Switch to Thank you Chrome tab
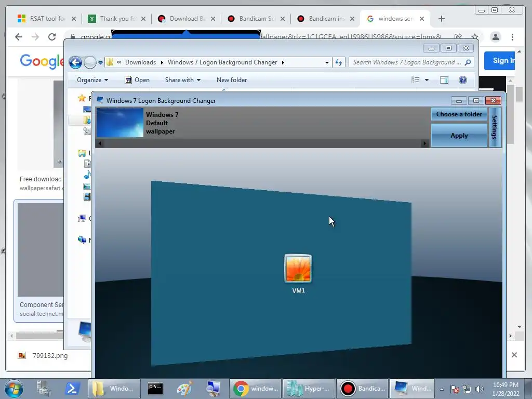The width and height of the screenshot is (532, 399). coord(117,19)
